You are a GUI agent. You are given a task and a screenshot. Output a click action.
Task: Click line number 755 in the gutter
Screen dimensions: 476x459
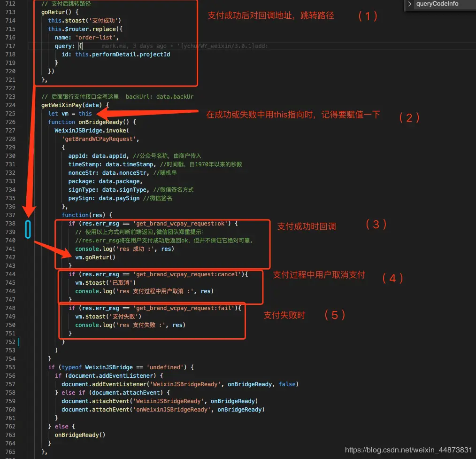[x=10, y=367]
